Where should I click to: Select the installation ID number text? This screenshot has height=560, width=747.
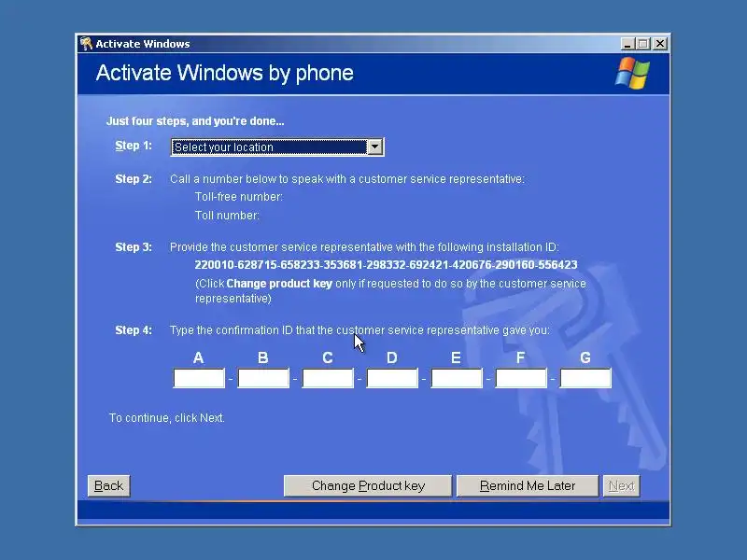click(386, 265)
